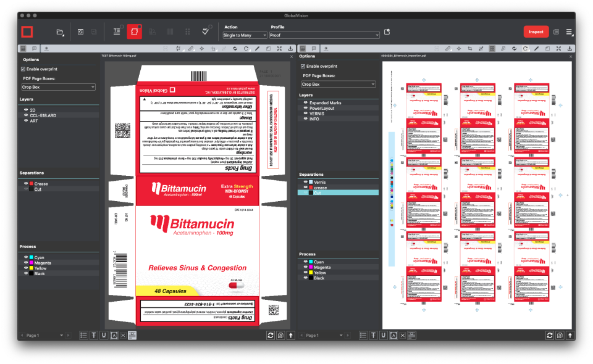This screenshot has width=593, height=364.
Task: Click the upload arrow at the bottom right
Action: pos(570,335)
